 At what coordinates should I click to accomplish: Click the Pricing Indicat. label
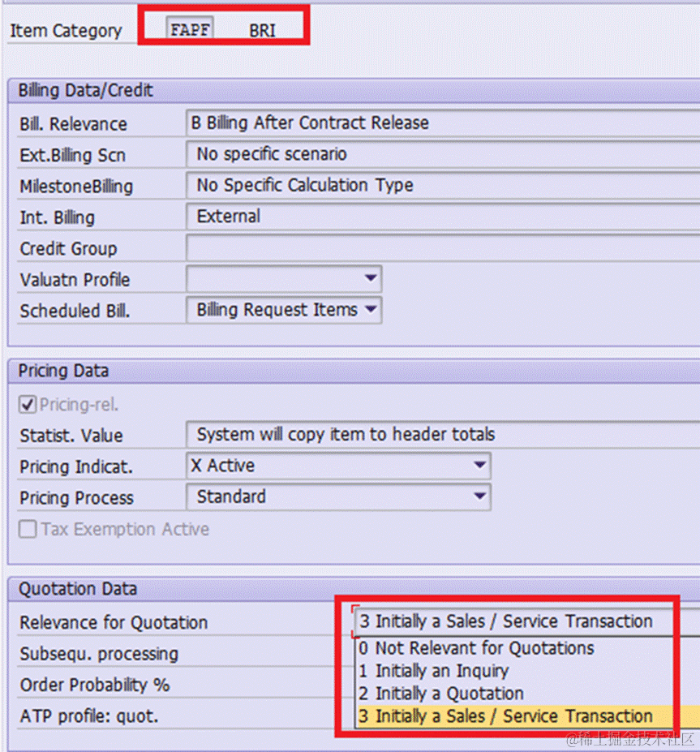(x=75, y=466)
